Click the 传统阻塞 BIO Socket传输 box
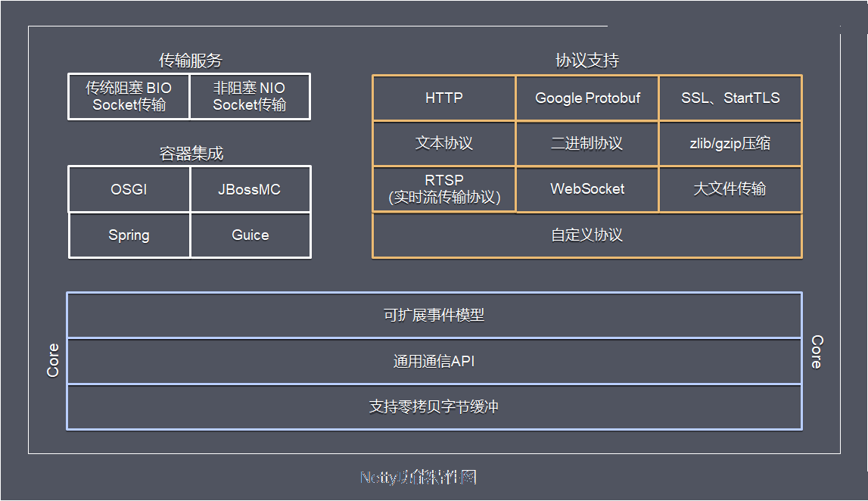Viewport: 868px width, 501px height. pos(129,96)
